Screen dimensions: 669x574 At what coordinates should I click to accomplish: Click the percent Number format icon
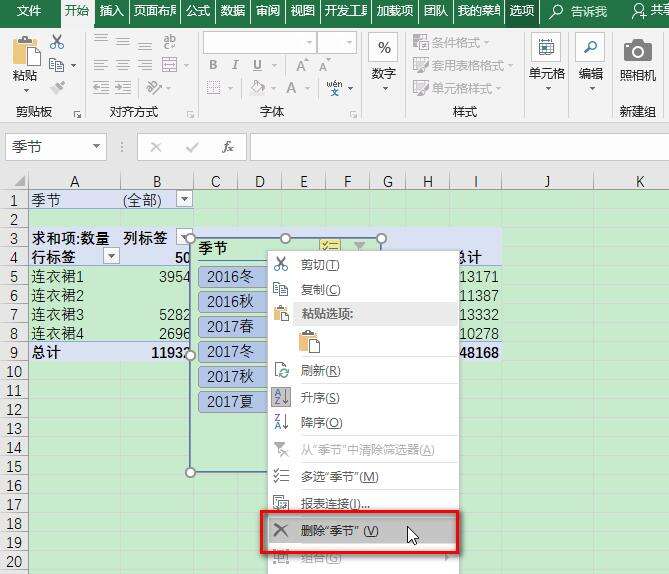tap(384, 47)
